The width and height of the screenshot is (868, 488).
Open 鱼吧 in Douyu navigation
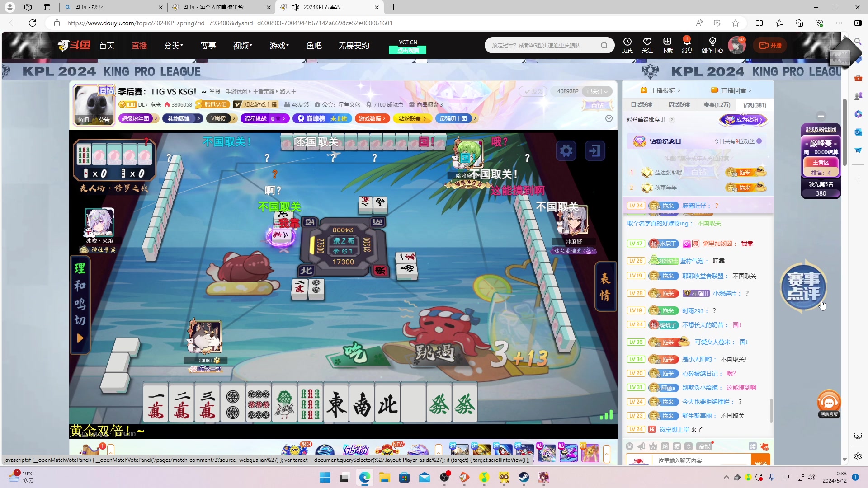[x=314, y=46]
